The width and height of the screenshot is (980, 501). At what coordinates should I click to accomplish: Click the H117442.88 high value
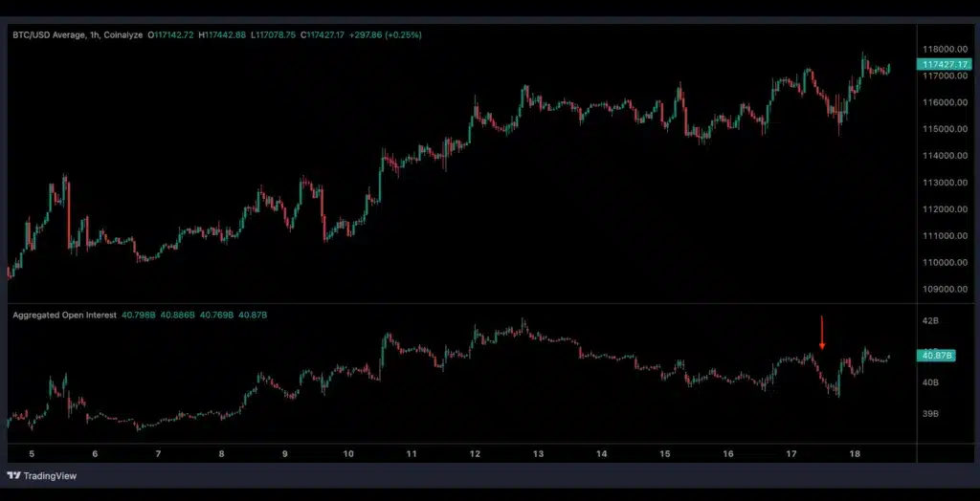(222, 35)
